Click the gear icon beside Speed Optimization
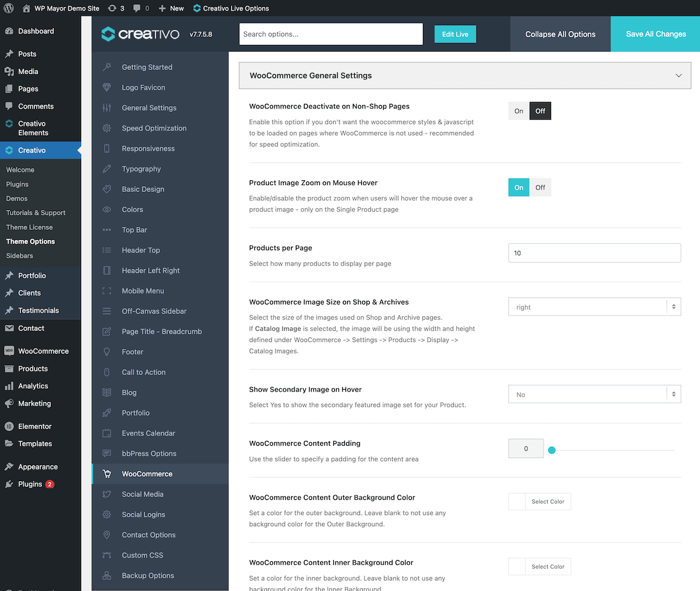The height and width of the screenshot is (591, 700). [x=107, y=128]
